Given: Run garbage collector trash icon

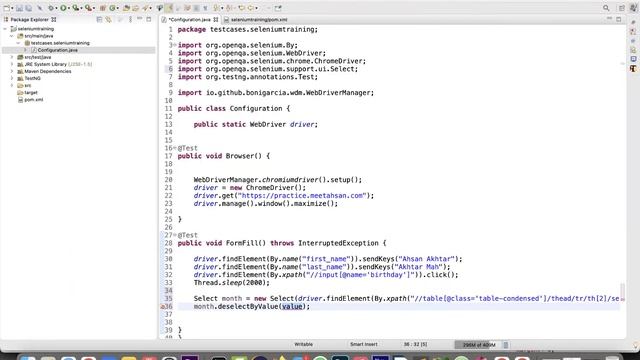Looking at the screenshot, I should pos(506,345).
